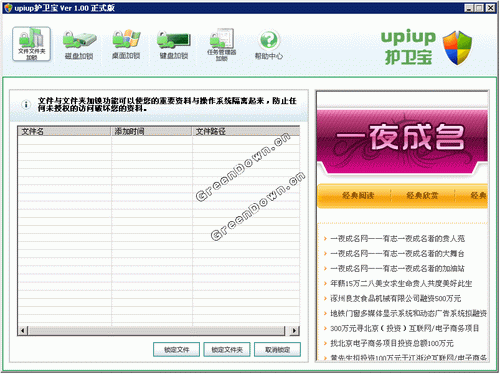The height and width of the screenshot is (374, 500).
Task: Open link 有志一夜成名者的贵人苑
Action: [x=397, y=239]
